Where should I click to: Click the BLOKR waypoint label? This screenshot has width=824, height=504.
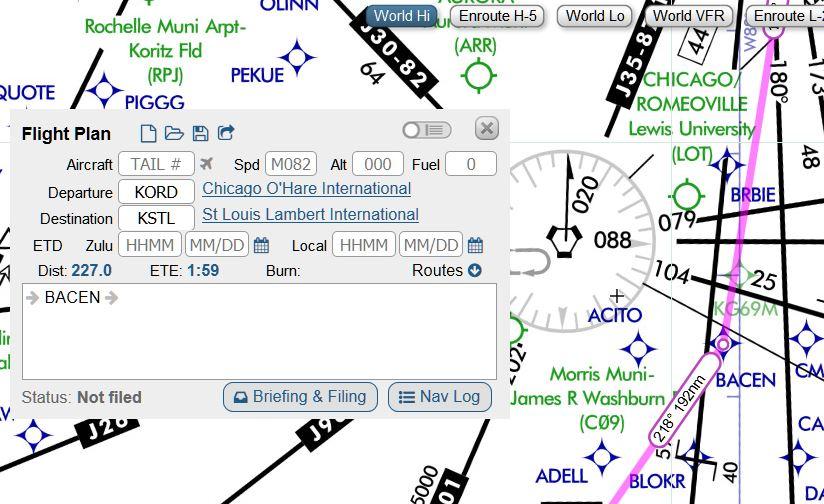(x=657, y=481)
